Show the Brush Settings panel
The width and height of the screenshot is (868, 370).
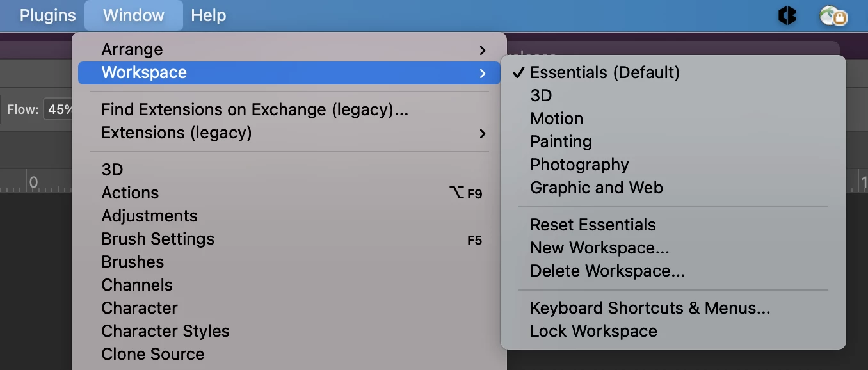coord(157,239)
